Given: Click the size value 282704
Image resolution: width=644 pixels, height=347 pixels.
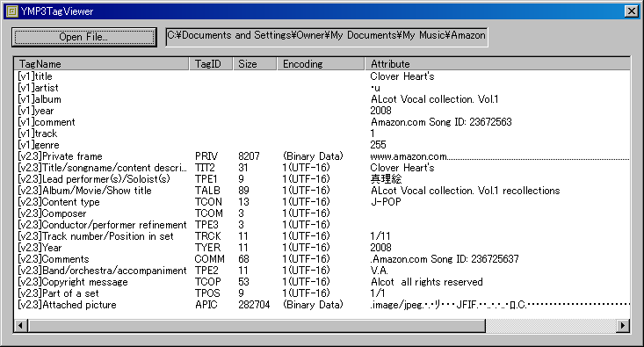Looking at the screenshot, I should [254, 305].
